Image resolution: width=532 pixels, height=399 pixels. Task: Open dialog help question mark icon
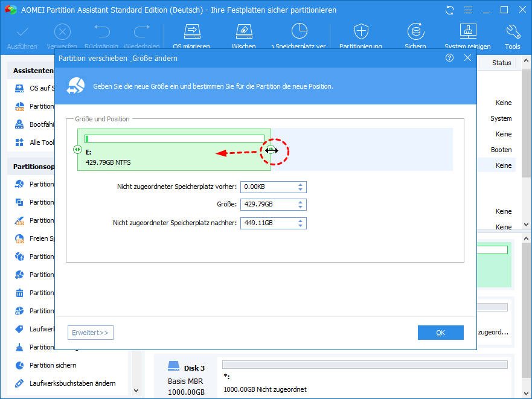point(449,58)
